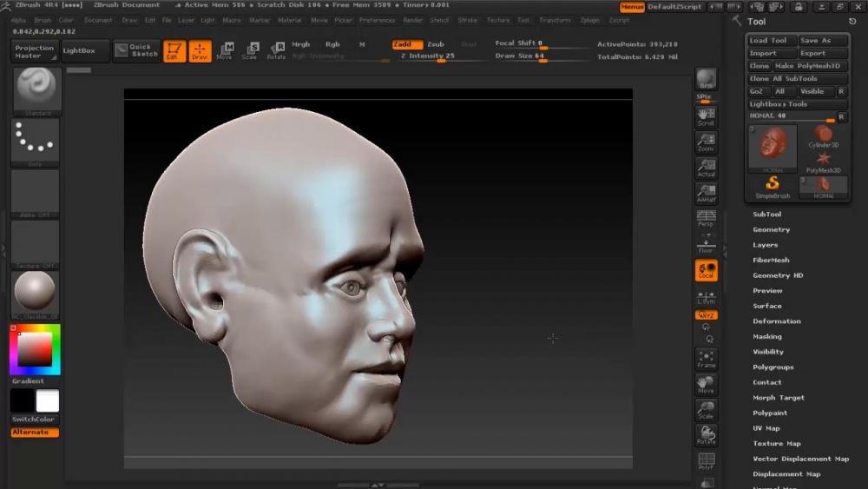This screenshot has height=489, width=868.
Task: Expand the Geometry section
Action: 771,230
